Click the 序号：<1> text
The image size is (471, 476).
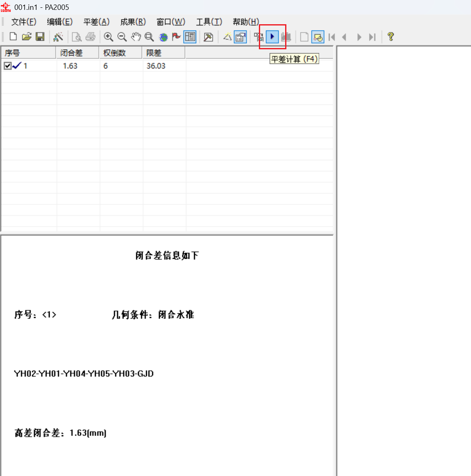point(35,315)
